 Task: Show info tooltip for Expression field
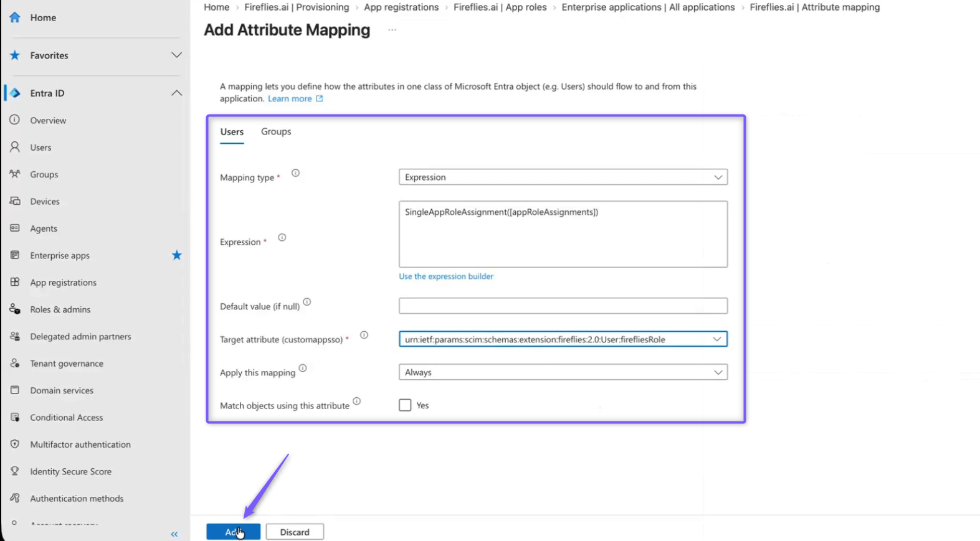point(282,237)
